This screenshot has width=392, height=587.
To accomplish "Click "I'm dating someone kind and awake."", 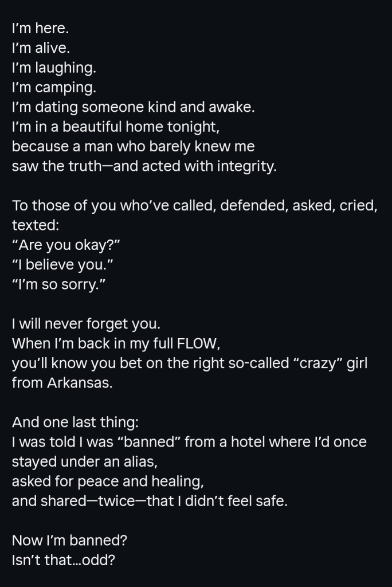I will [134, 107].
